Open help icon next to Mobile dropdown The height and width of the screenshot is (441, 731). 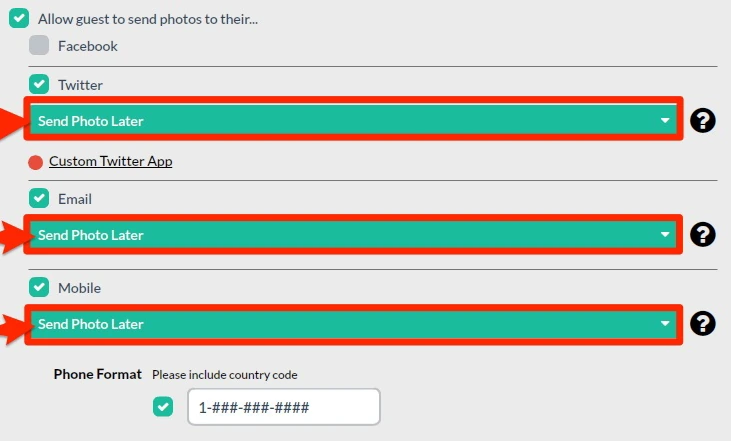[703, 323]
